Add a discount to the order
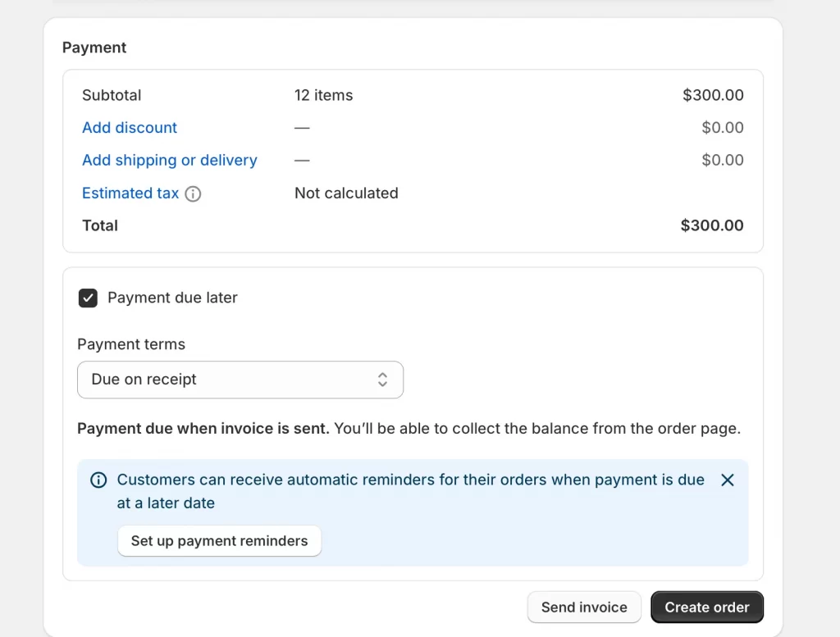The width and height of the screenshot is (840, 637). (129, 128)
